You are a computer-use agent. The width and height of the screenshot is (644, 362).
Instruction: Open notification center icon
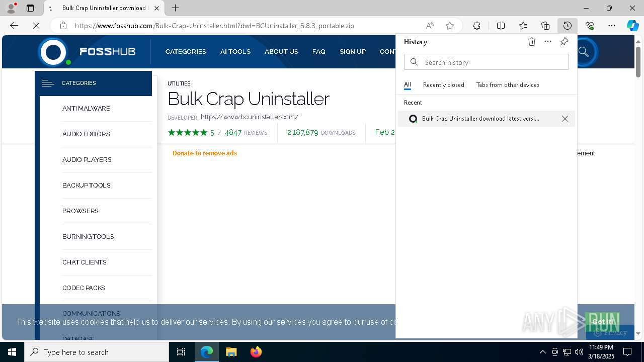[x=627, y=352]
